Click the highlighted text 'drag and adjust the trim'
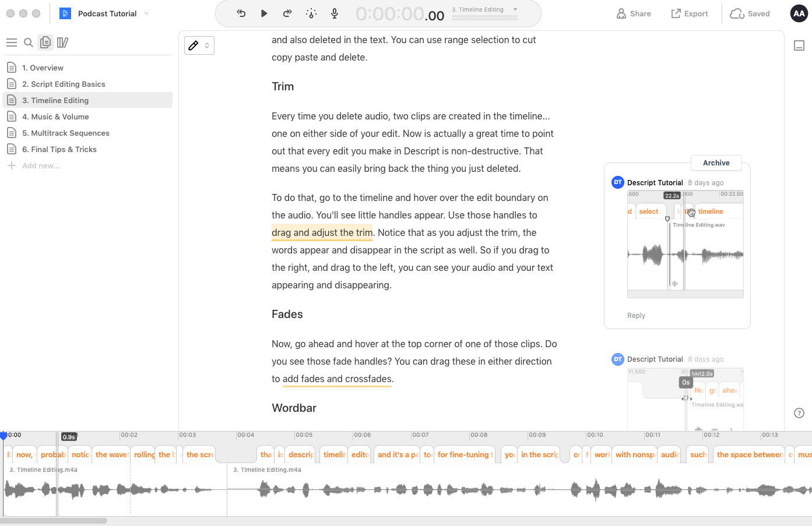Viewport: 812px width, 526px height. (x=322, y=232)
